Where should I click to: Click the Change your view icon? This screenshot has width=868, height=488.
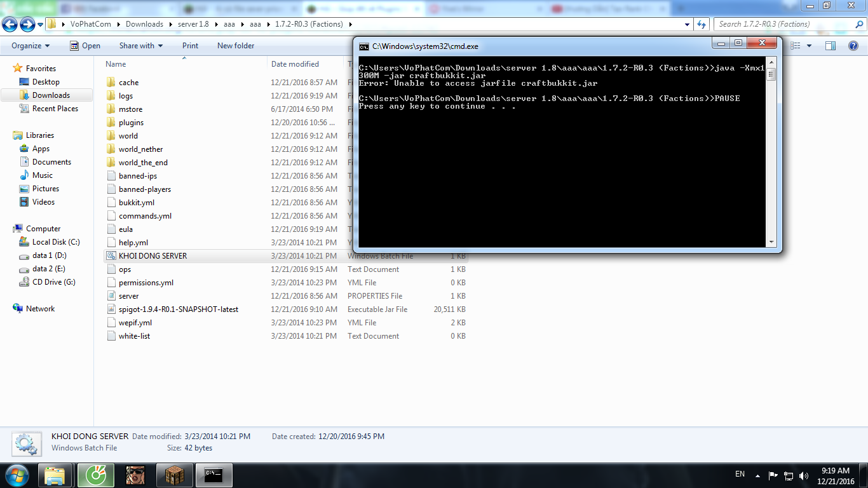pos(795,46)
